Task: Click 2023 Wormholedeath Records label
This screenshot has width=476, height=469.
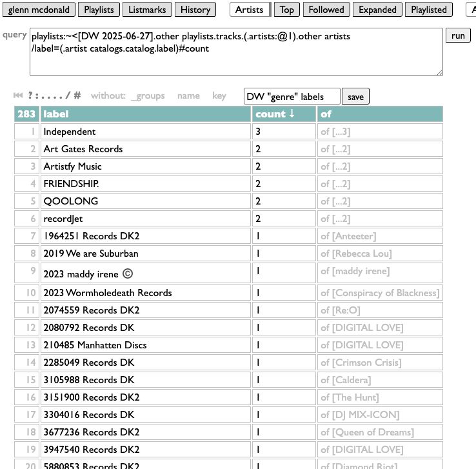Action: coord(108,293)
